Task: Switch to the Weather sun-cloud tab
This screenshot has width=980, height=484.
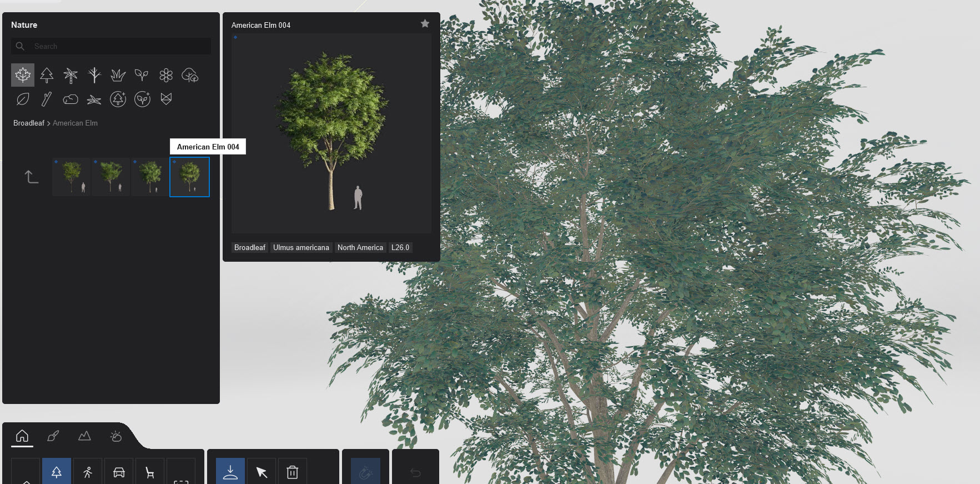Action: tap(115, 436)
